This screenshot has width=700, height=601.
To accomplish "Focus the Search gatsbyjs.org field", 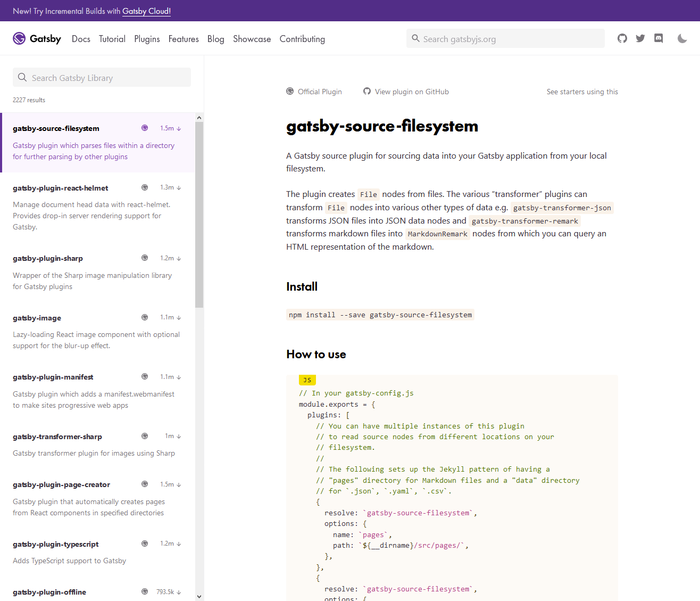I will tap(505, 38).
